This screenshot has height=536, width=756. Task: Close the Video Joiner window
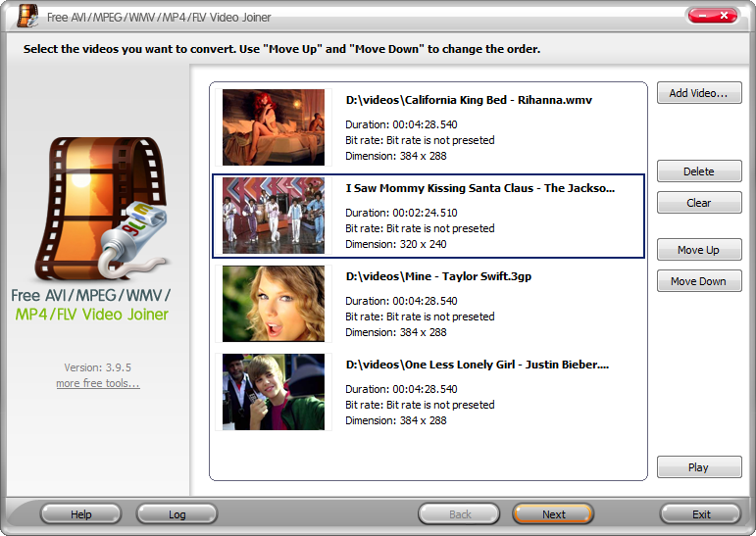[x=725, y=16]
